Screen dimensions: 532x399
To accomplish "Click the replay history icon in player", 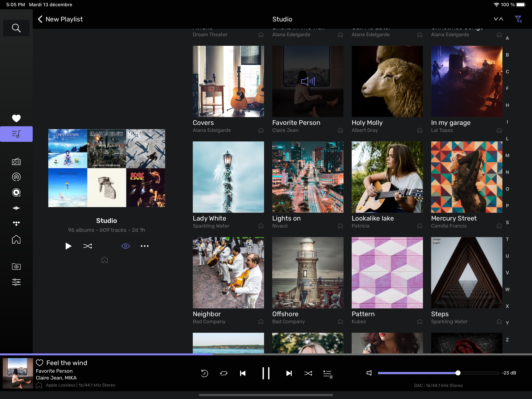I will coord(204,373).
